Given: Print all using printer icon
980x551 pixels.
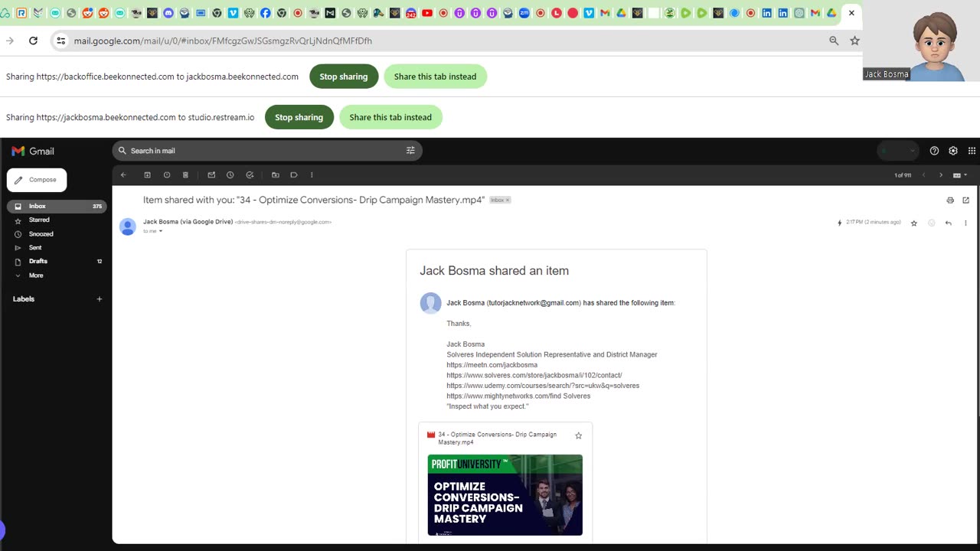Looking at the screenshot, I should click(950, 201).
